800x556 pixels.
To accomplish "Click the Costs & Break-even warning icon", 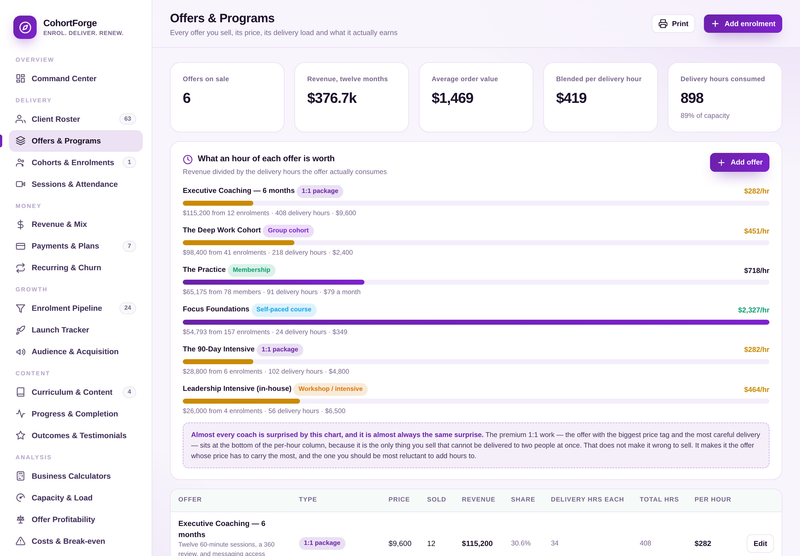I will 20,541.
